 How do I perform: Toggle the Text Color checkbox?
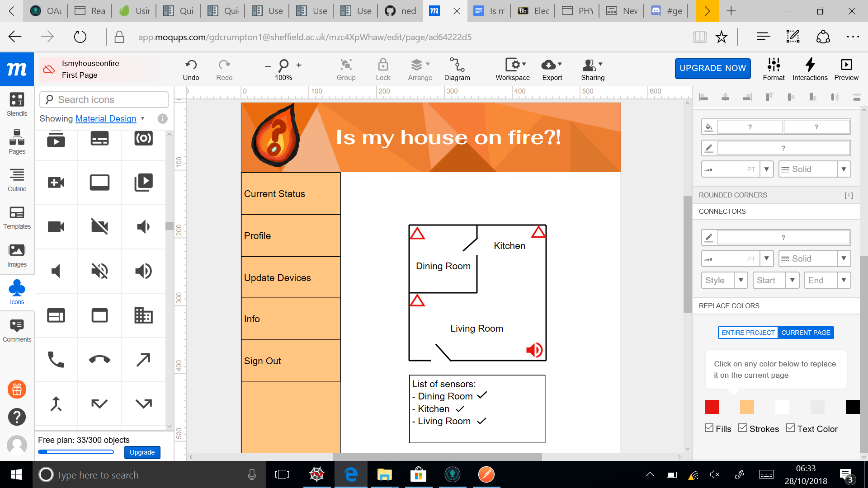click(790, 428)
